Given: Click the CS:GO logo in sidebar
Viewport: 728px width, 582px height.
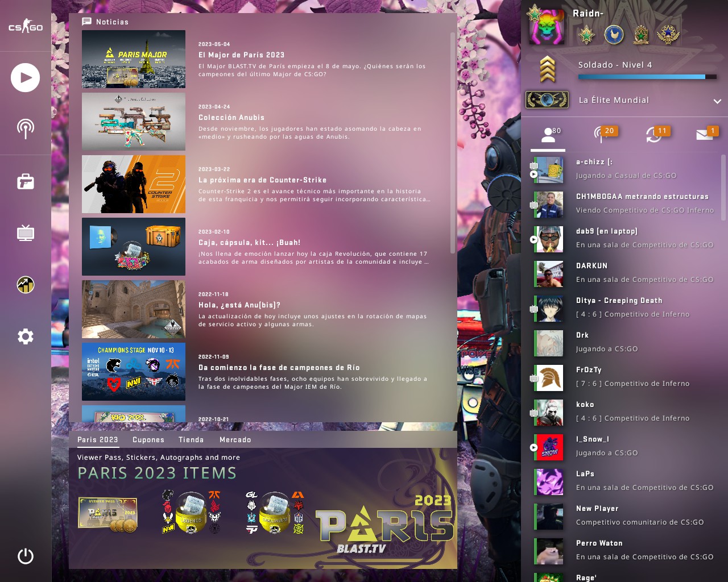Looking at the screenshot, I should pos(26,27).
